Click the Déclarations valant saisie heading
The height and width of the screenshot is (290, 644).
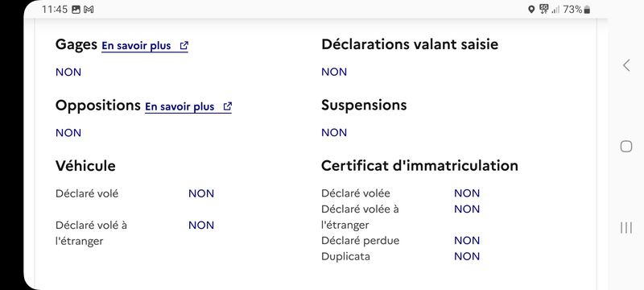click(410, 44)
